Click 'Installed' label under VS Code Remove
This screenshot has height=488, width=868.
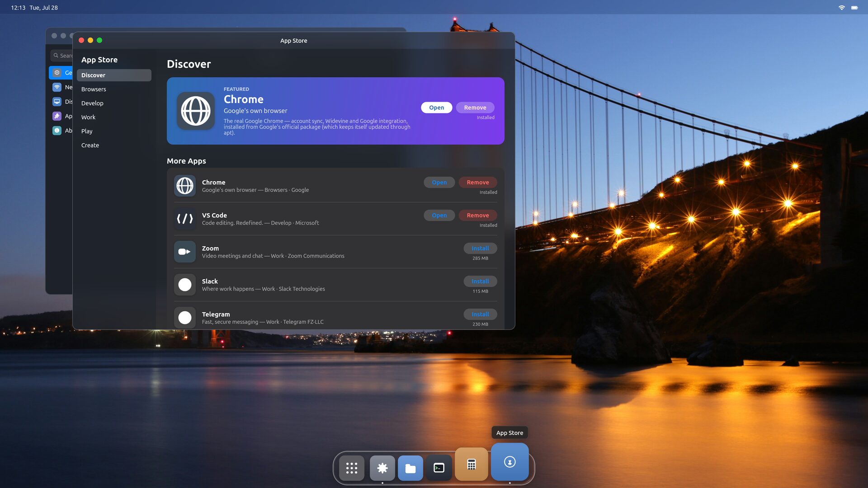pyautogui.click(x=488, y=225)
